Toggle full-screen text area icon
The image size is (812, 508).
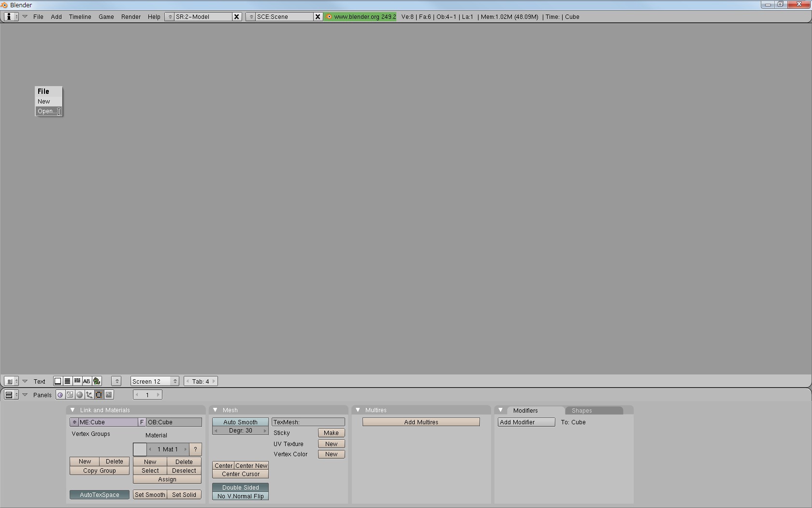click(x=58, y=381)
